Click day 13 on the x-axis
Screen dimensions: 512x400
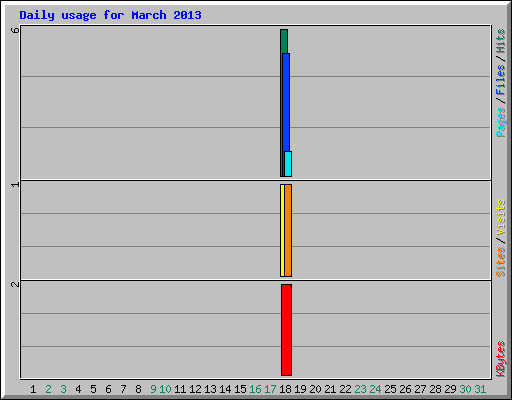point(210,389)
